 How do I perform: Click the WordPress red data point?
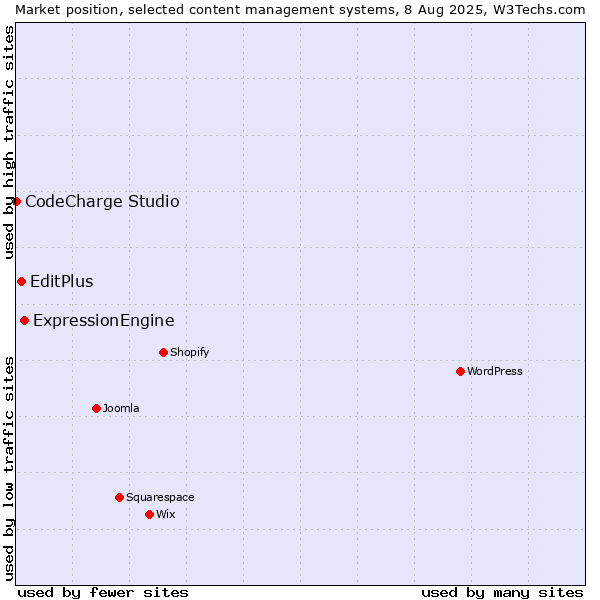coord(460,371)
